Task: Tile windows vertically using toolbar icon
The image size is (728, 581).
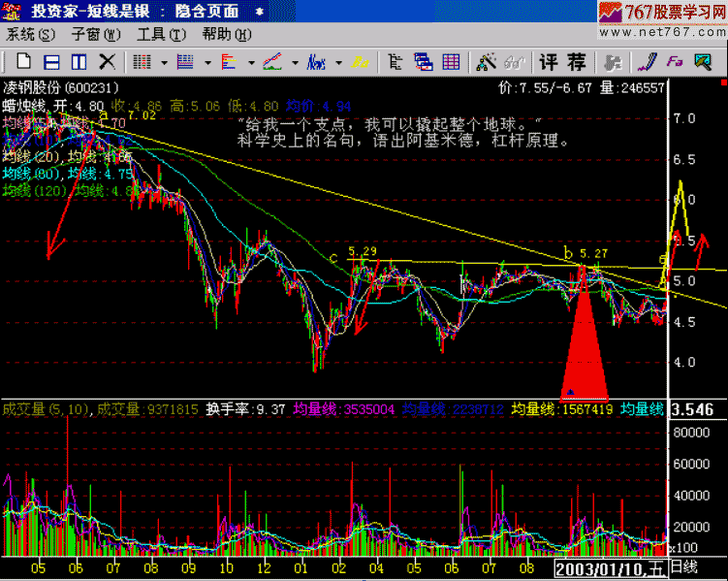Action: [x=79, y=63]
